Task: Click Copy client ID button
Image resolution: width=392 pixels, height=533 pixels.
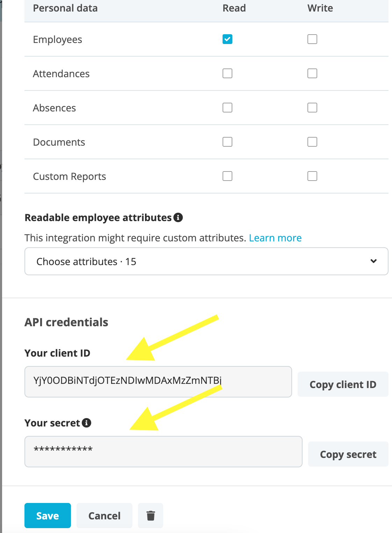Action: pyautogui.click(x=343, y=384)
